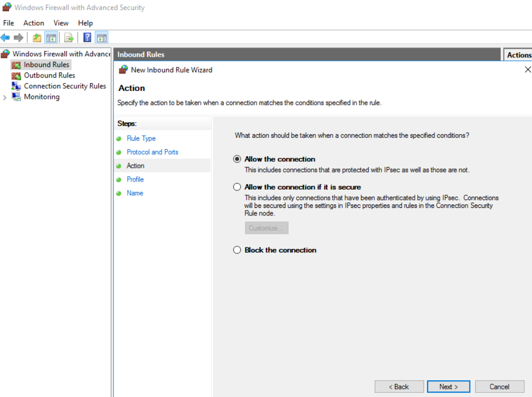Select the Outbound Rules firewall icon
Screen dimensions: 532x397
pos(16,76)
